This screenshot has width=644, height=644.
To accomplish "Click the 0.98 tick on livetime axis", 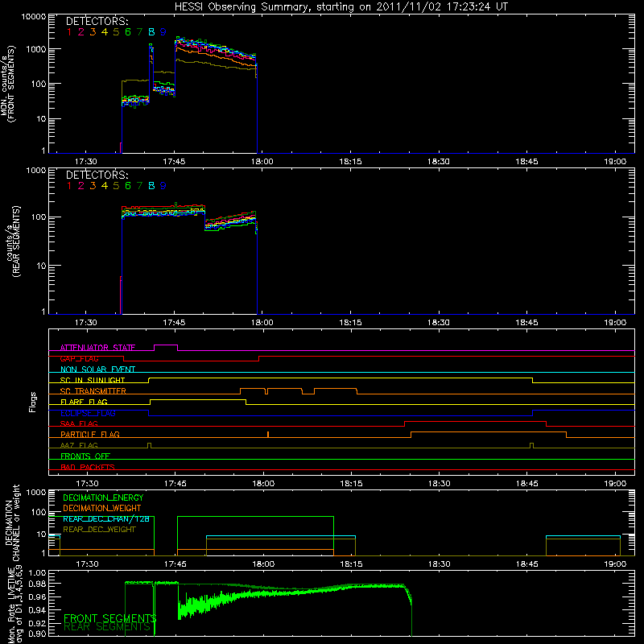I will click(x=37, y=583).
